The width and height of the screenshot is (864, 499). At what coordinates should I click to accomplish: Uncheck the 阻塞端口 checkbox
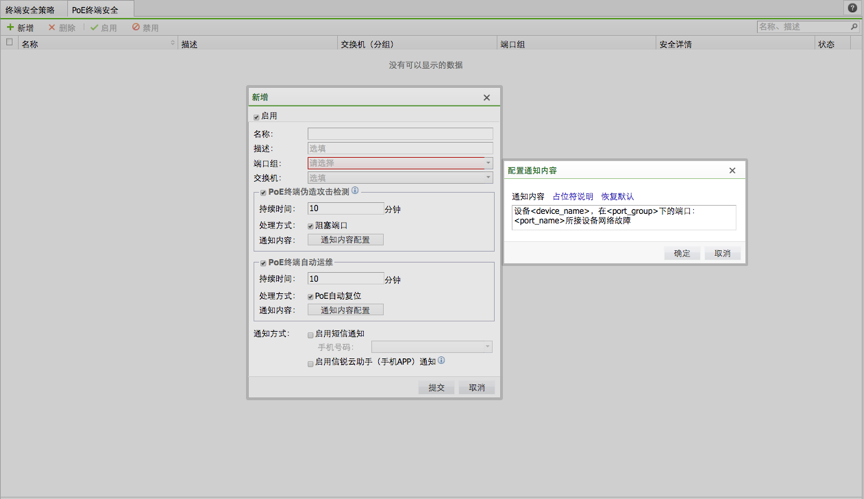[311, 226]
